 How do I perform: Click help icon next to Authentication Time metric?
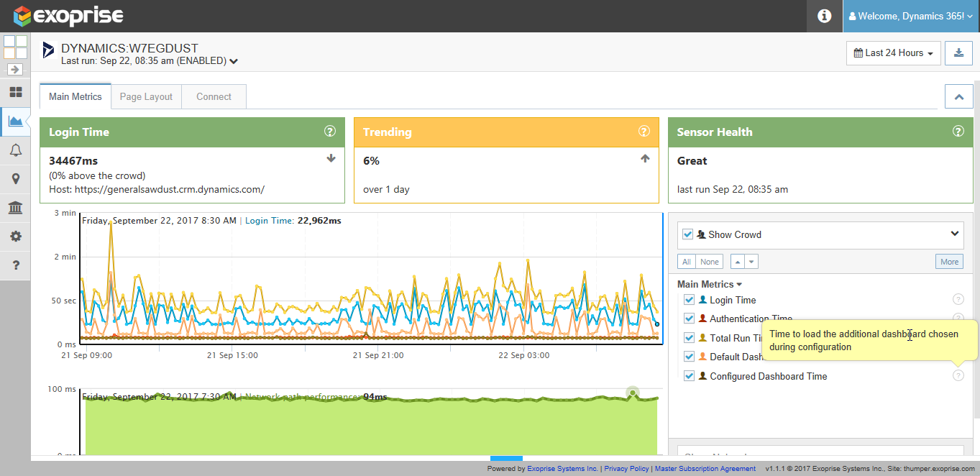958,318
